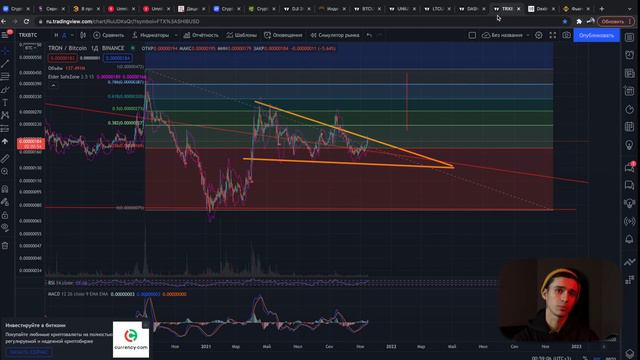Close the active TRXBTC browser tab
The height and width of the screenshot is (360, 640).
[519, 9]
